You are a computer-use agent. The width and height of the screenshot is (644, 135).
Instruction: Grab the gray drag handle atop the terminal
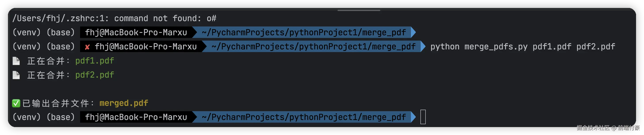point(359,11)
